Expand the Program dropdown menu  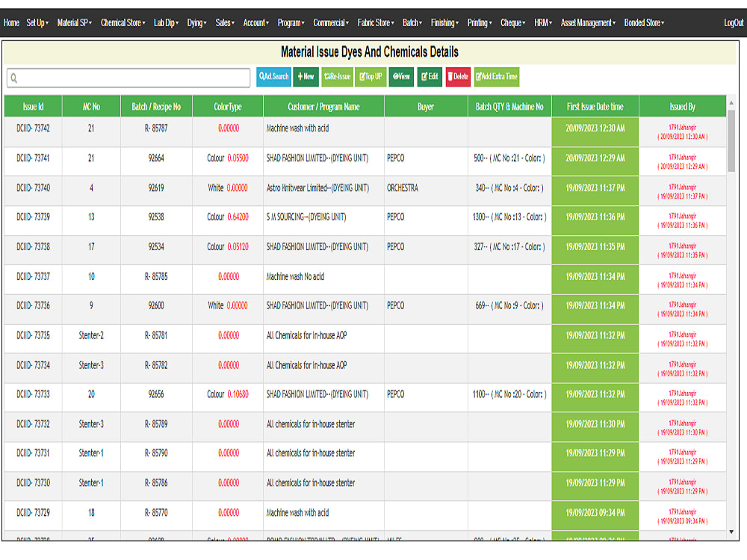(291, 23)
